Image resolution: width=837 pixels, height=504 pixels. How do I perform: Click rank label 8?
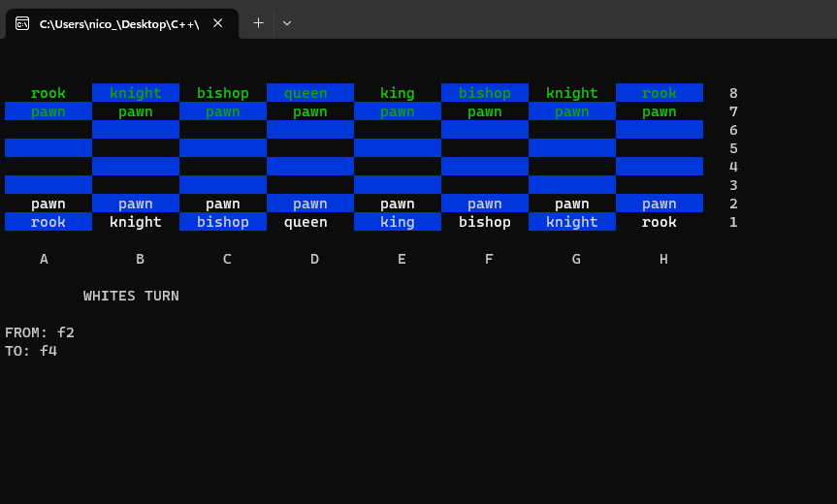[733, 93]
